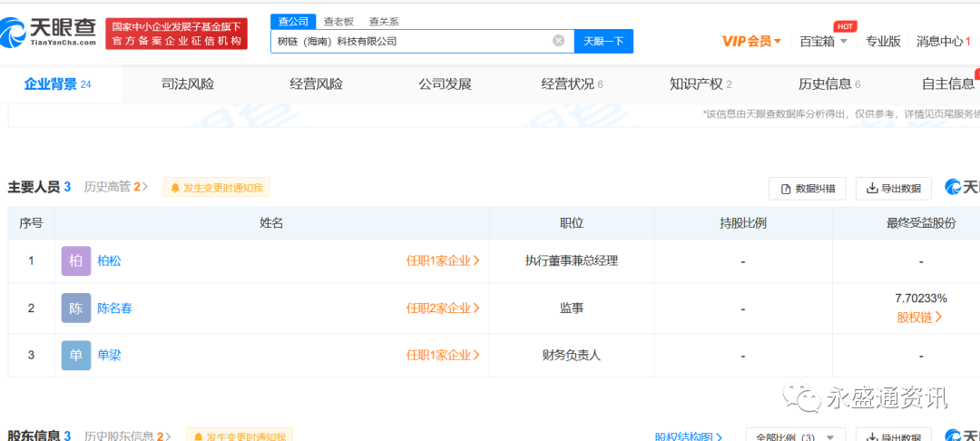Select the 查公司 search tab

[293, 21]
